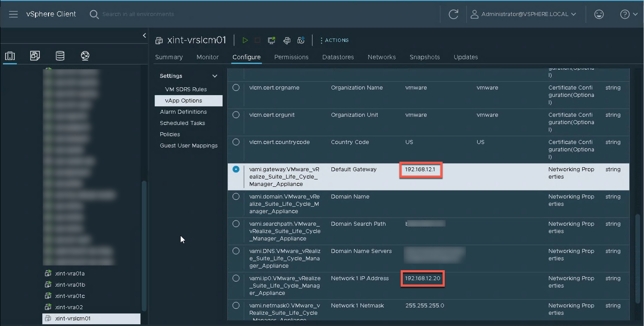Launch the VM web console
This screenshot has height=326, width=644.
(x=271, y=40)
